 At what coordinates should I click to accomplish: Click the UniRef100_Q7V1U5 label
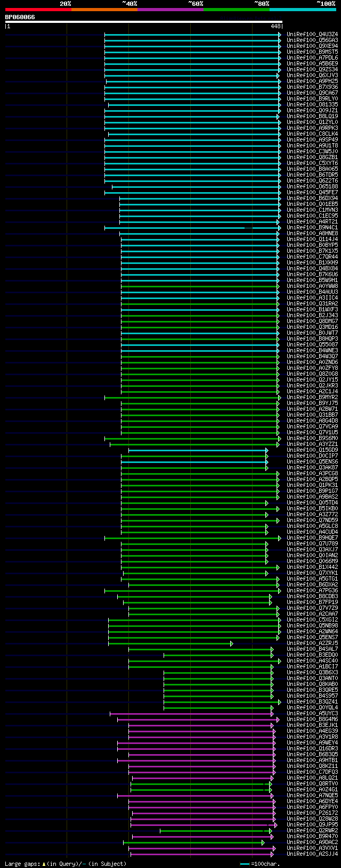[312, 432]
